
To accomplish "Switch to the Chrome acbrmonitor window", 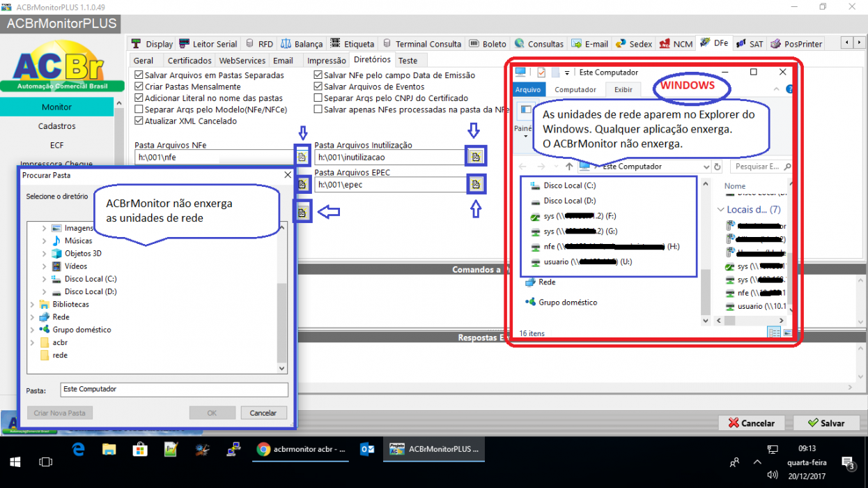I will tap(301, 450).
